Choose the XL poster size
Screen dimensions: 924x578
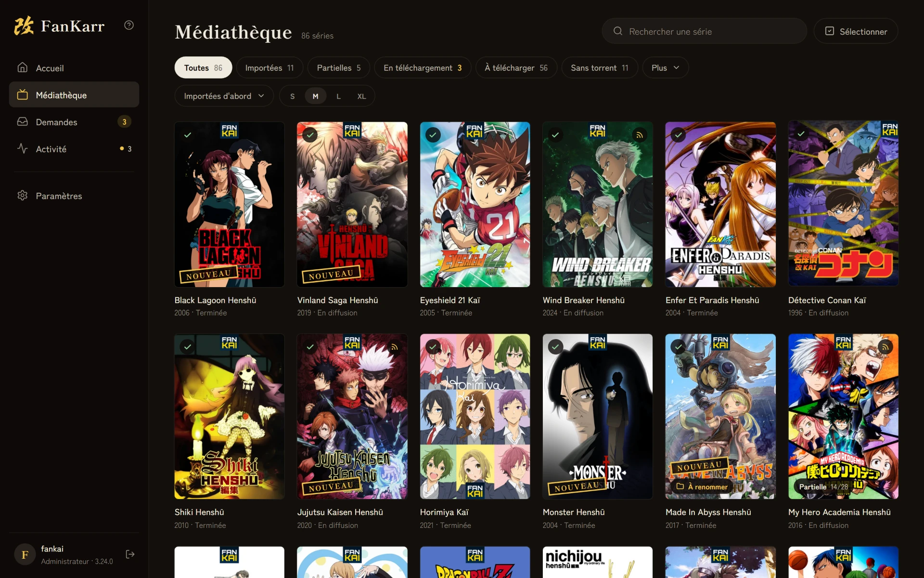pos(361,96)
